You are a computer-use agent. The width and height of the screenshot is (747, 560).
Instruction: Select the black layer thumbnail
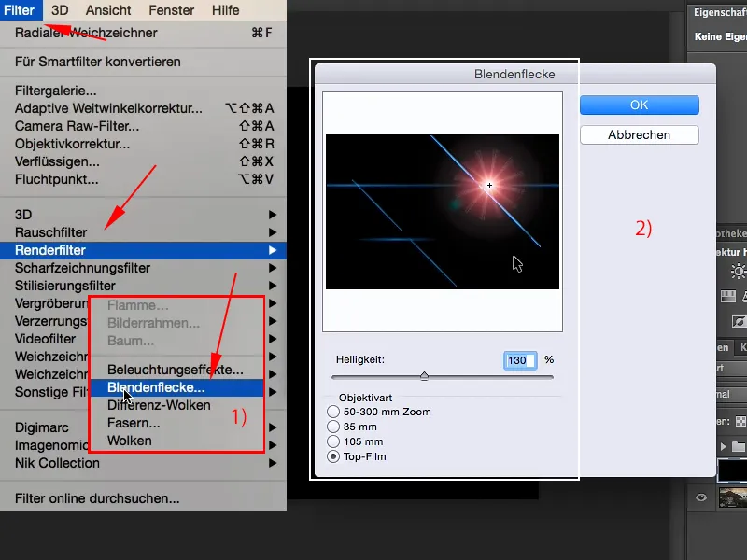pos(732,470)
